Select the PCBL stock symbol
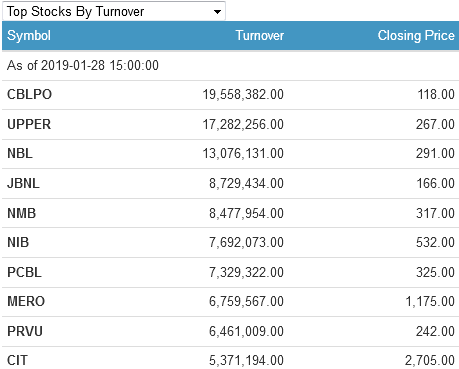The image size is (459, 369). pyautogui.click(x=24, y=272)
